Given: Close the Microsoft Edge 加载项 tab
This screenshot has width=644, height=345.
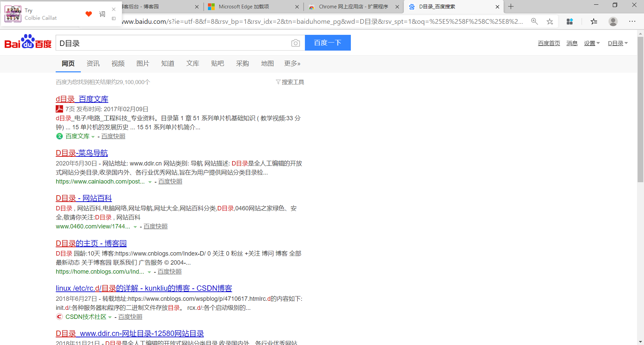Looking at the screenshot, I should tap(297, 7).
